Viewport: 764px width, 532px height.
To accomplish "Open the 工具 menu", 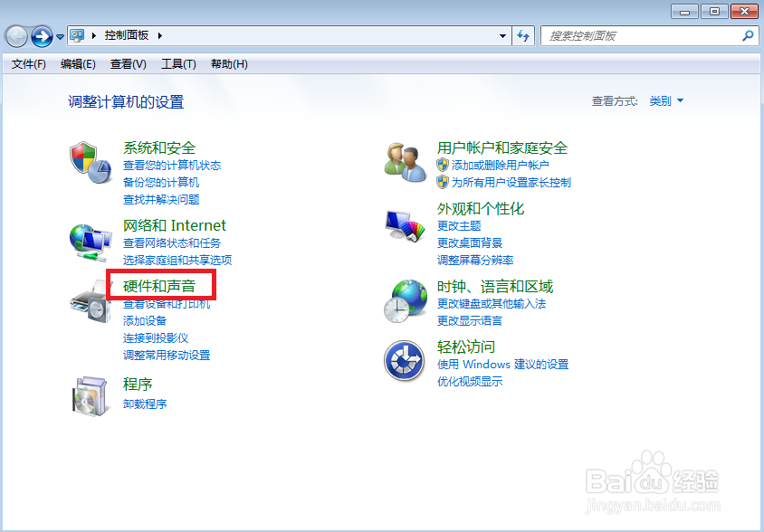I will tap(177, 63).
